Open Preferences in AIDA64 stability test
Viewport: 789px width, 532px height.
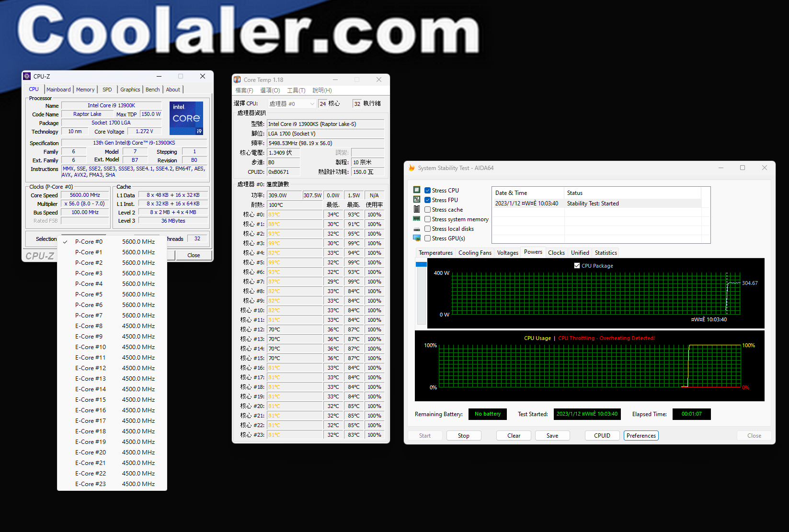(x=641, y=436)
